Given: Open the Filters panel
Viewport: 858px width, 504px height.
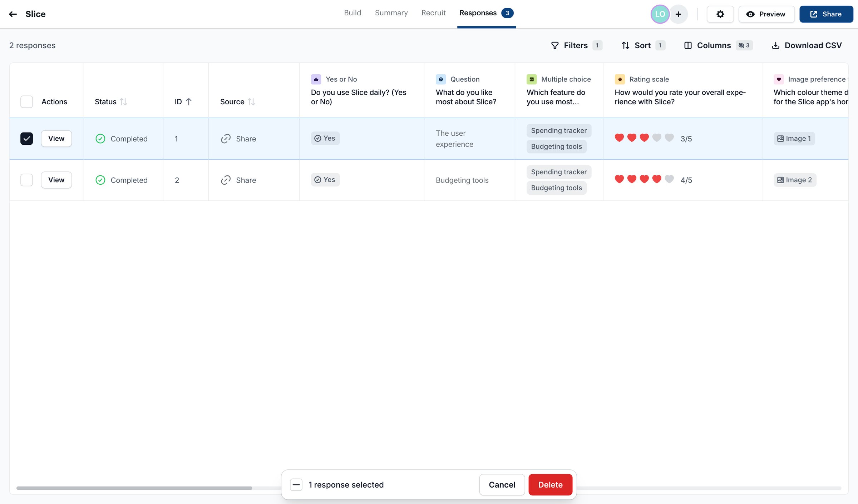Looking at the screenshot, I should [576, 45].
